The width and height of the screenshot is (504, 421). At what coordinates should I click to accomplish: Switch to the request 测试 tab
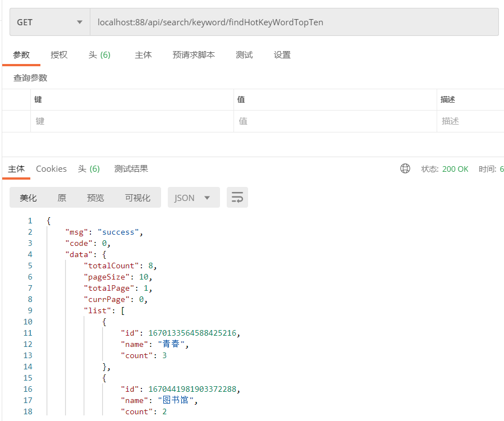[x=244, y=55]
